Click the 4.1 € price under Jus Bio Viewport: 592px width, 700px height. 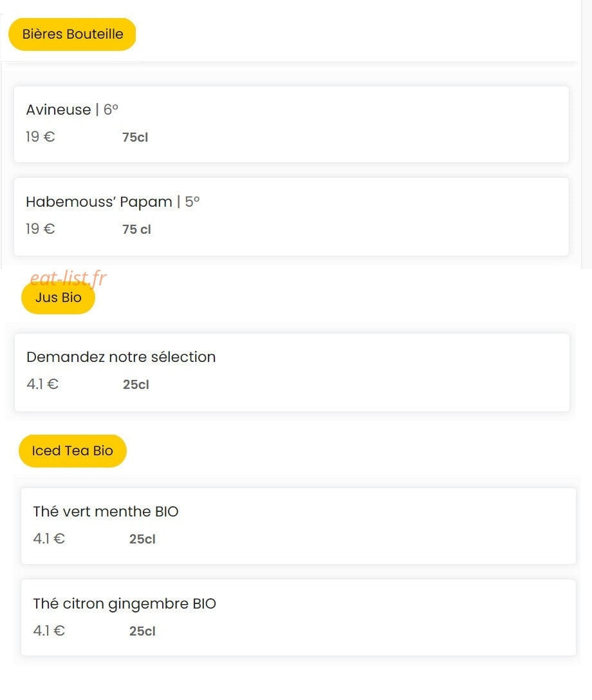pyautogui.click(x=42, y=384)
